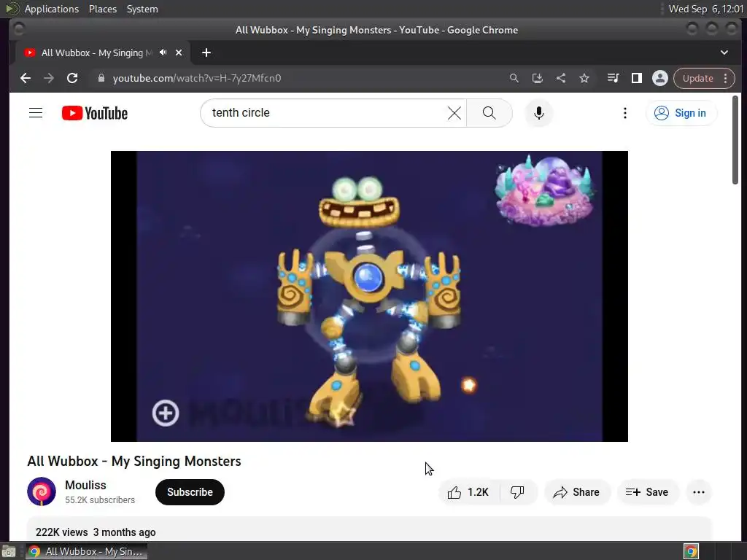Open the Applications menu
Viewport: 747px width, 560px height.
(x=52, y=9)
